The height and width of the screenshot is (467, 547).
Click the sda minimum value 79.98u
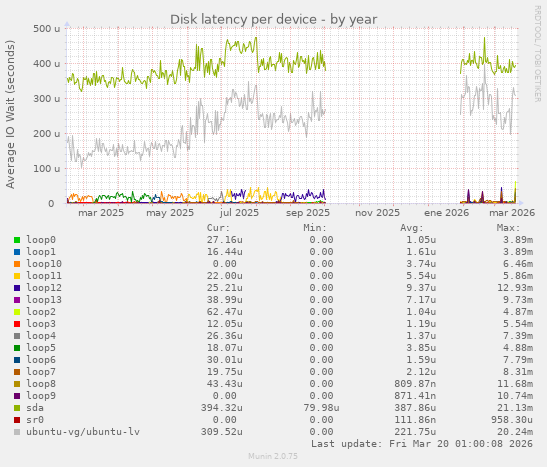(x=321, y=408)
